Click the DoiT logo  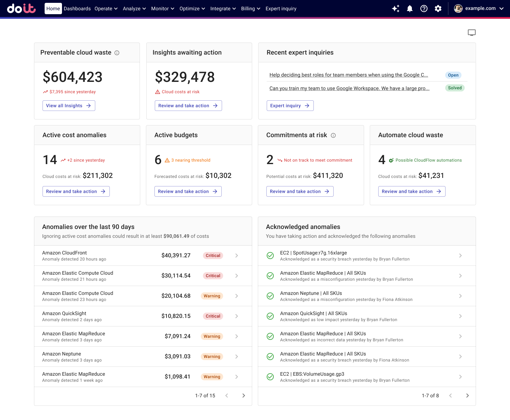click(21, 9)
